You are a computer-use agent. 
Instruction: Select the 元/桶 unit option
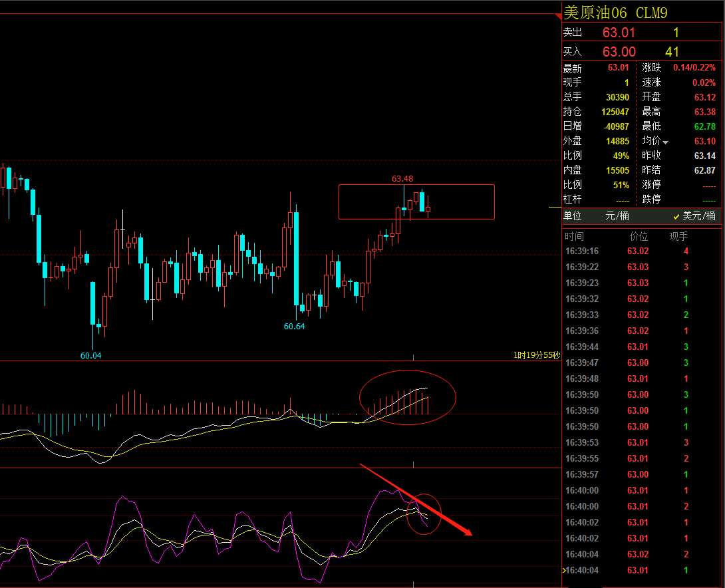click(617, 216)
